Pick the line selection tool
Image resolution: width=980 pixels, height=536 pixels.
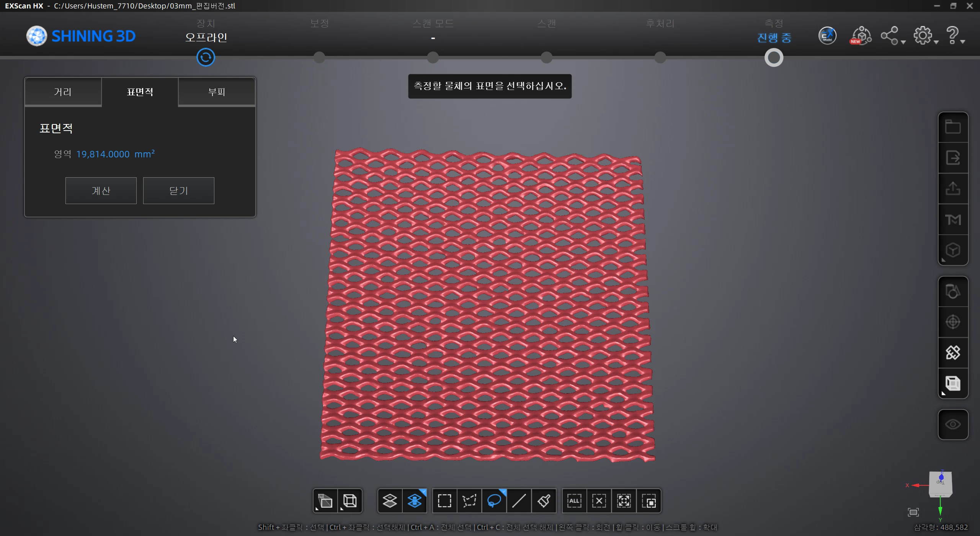[519, 501]
